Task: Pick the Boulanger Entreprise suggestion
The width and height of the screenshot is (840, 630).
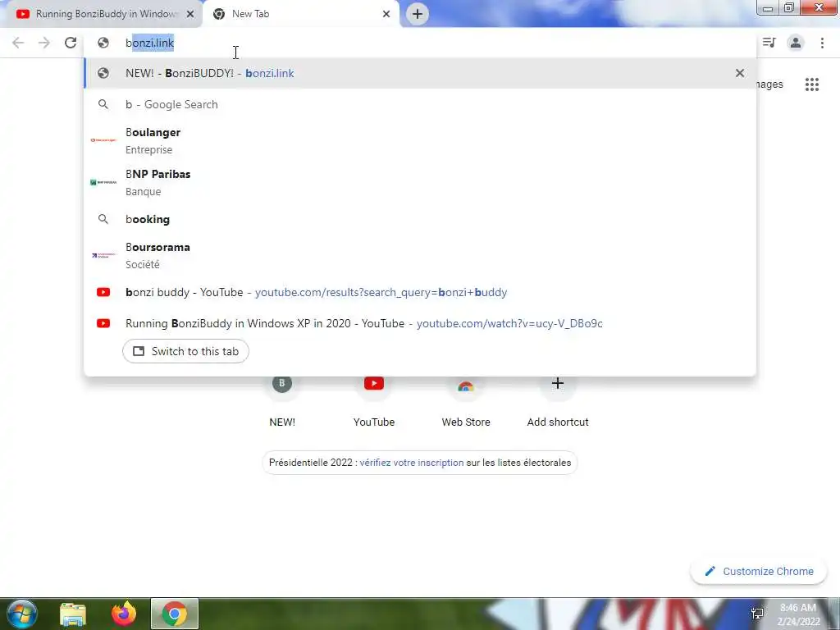Action: [x=420, y=140]
